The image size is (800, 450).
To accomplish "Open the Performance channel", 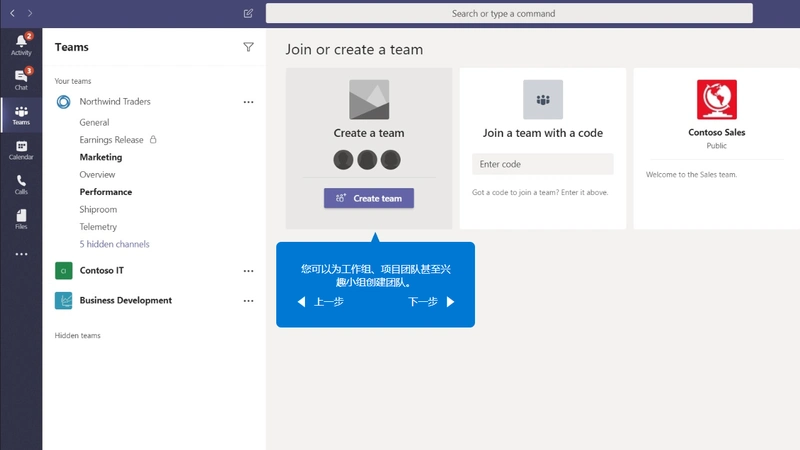I will (106, 192).
